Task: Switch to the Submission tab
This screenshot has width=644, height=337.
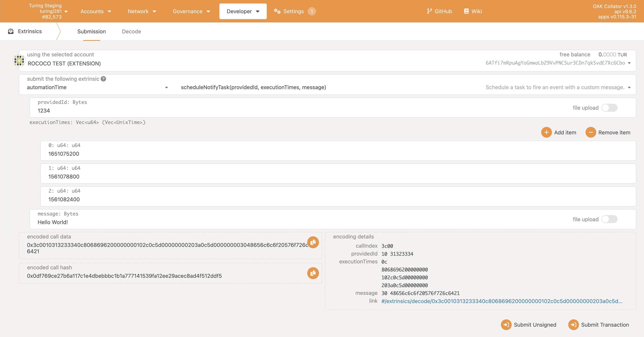Action: (91, 31)
